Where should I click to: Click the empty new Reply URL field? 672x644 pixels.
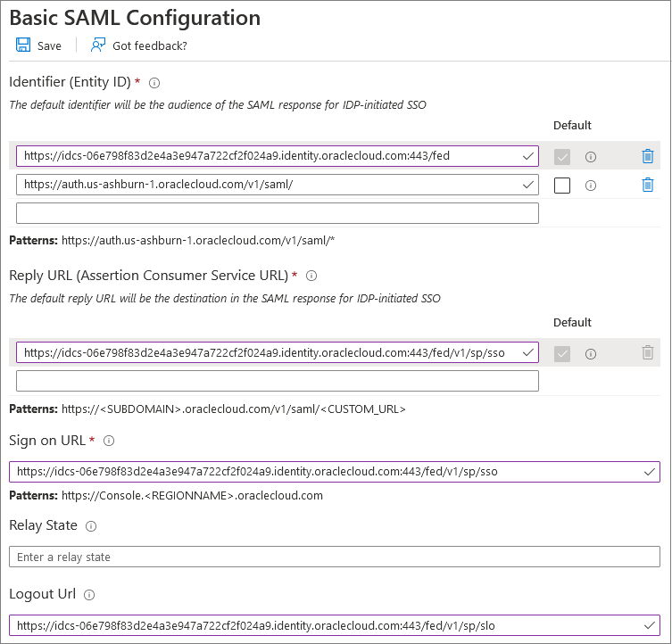[x=278, y=381]
